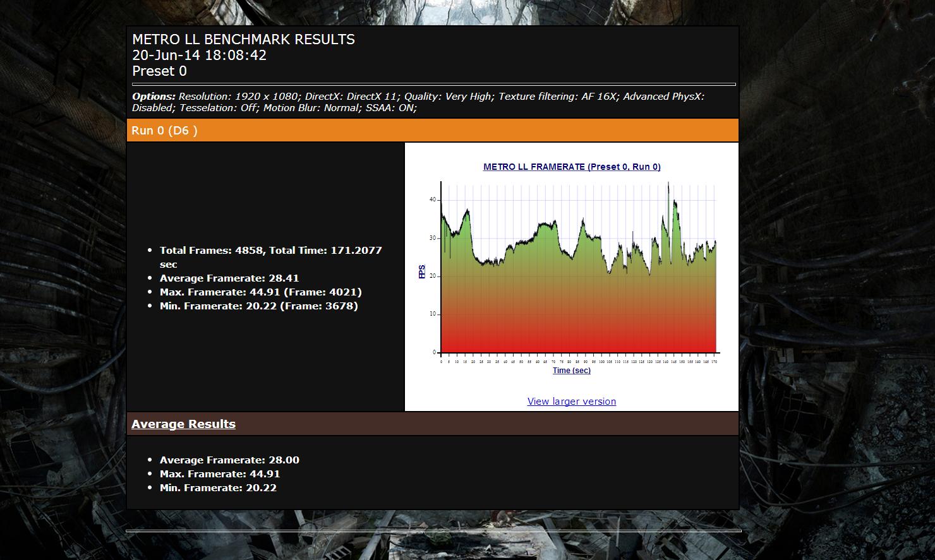Click the date 20-Jun-14 18:08:42

[x=199, y=55]
